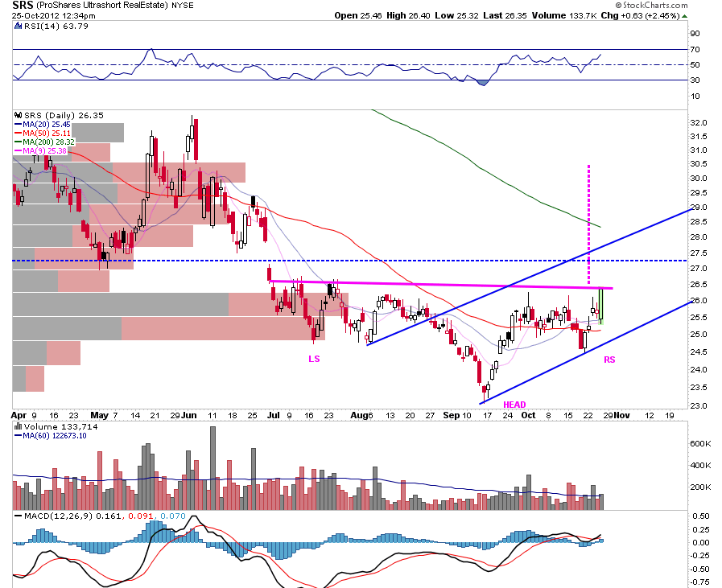Screen dimensions: 722x588
Task: Click the green up-triangle next to Chg
Action: 684,15
